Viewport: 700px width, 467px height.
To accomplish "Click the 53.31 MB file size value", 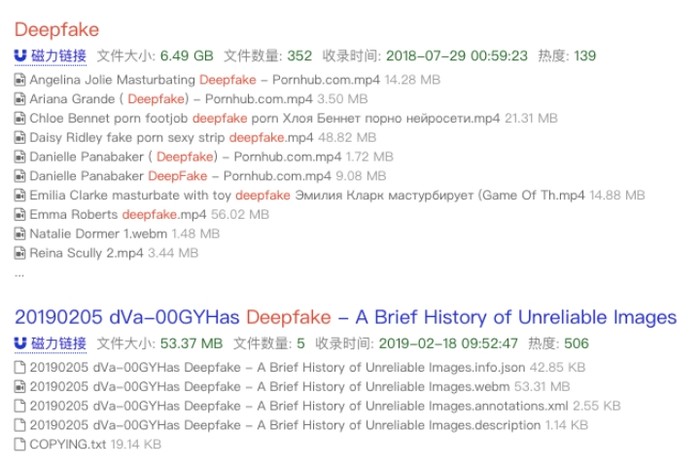I will coord(542,387).
